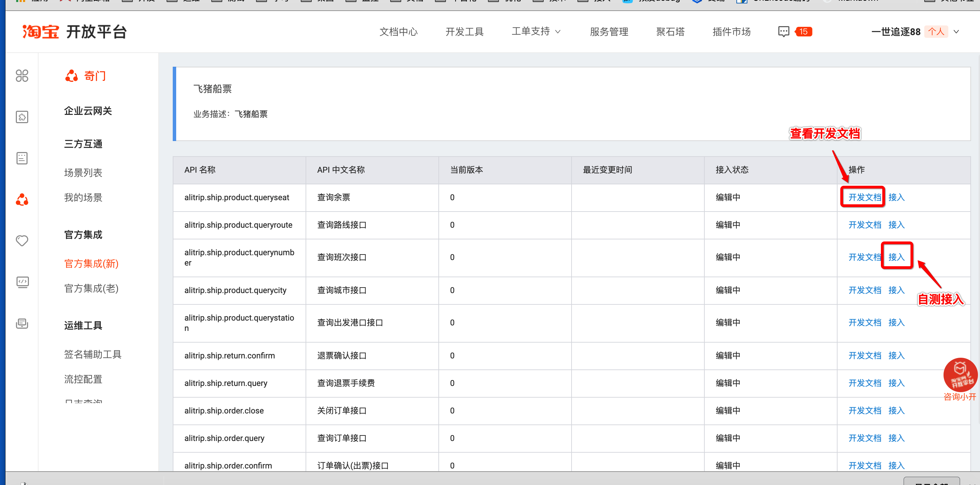
Task: Select 官方集成(老) in the sidebar
Action: pos(91,288)
